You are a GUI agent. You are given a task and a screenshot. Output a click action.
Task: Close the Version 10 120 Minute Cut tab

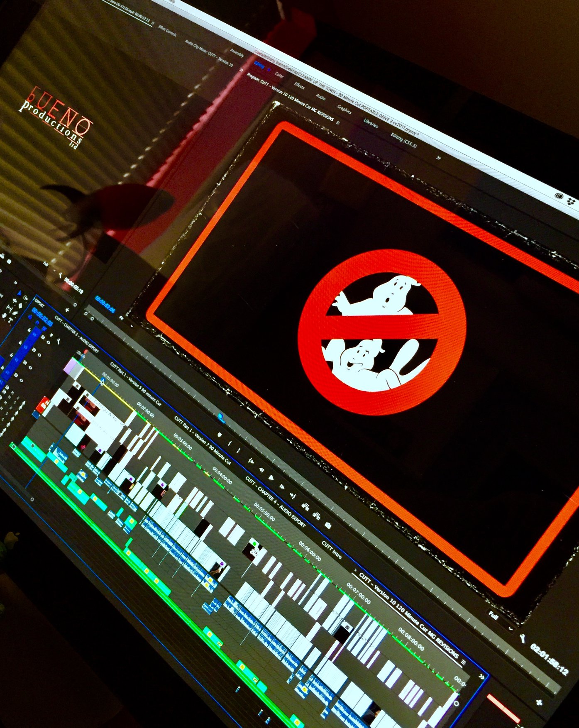355,571
